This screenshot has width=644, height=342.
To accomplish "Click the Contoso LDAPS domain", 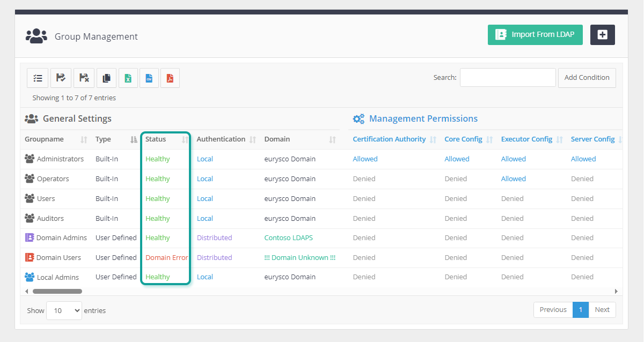I will pyautogui.click(x=289, y=237).
